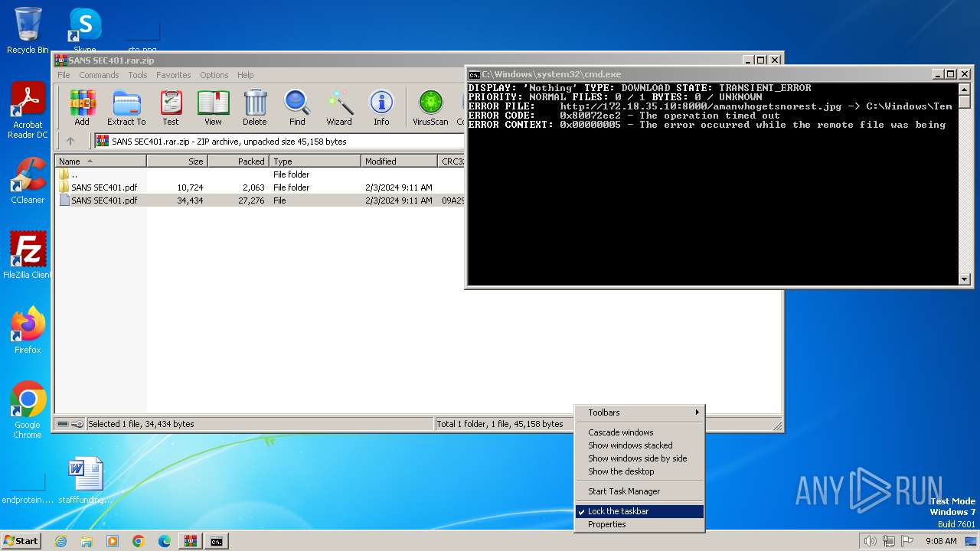Screen dimensions: 980x551
Task: Open the Commands menu
Action: coord(99,75)
